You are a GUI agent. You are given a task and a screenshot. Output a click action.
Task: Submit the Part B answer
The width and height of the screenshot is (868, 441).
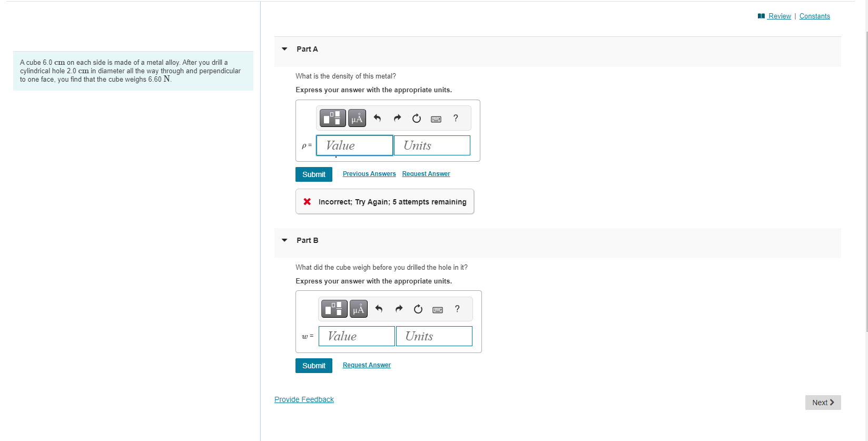pyautogui.click(x=314, y=366)
